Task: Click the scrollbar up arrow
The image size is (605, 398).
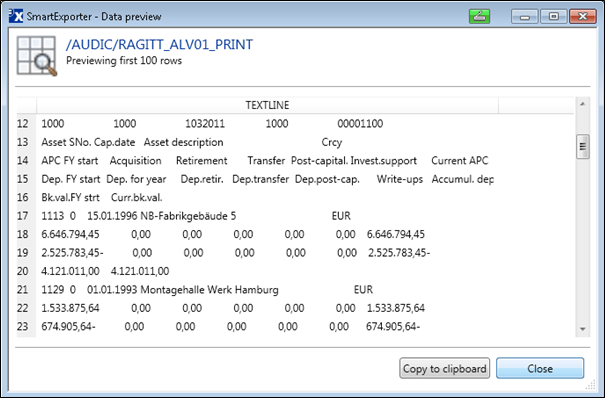Action: pos(583,104)
